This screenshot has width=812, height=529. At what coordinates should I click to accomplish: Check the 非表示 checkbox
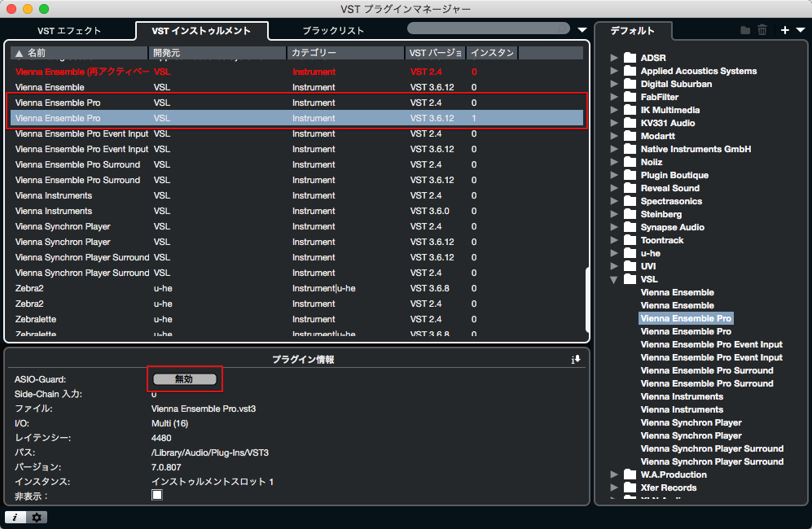pos(157,495)
